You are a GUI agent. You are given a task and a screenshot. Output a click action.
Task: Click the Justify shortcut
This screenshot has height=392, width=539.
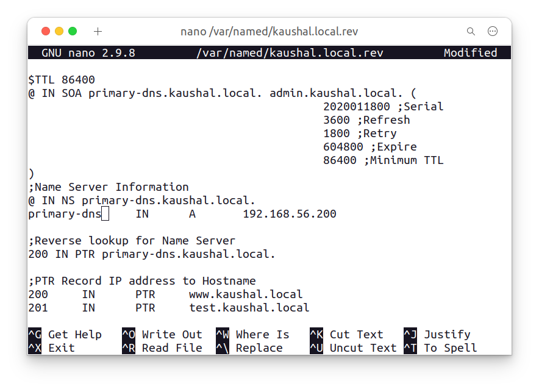[447, 334]
